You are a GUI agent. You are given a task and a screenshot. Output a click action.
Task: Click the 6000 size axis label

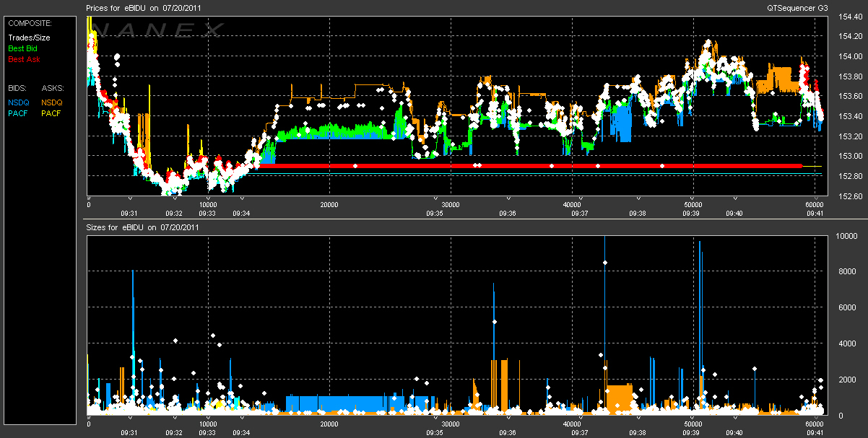846,308
